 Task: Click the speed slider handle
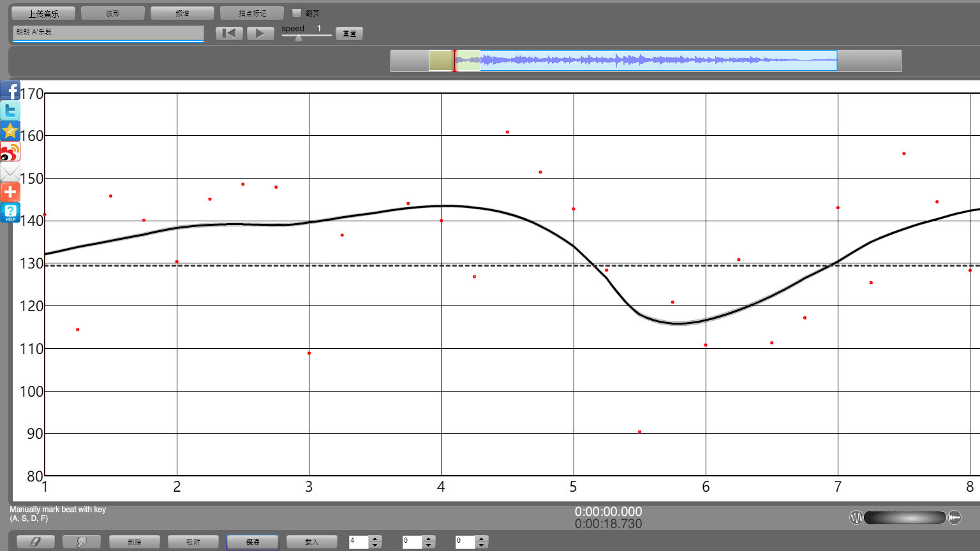click(298, 37)
